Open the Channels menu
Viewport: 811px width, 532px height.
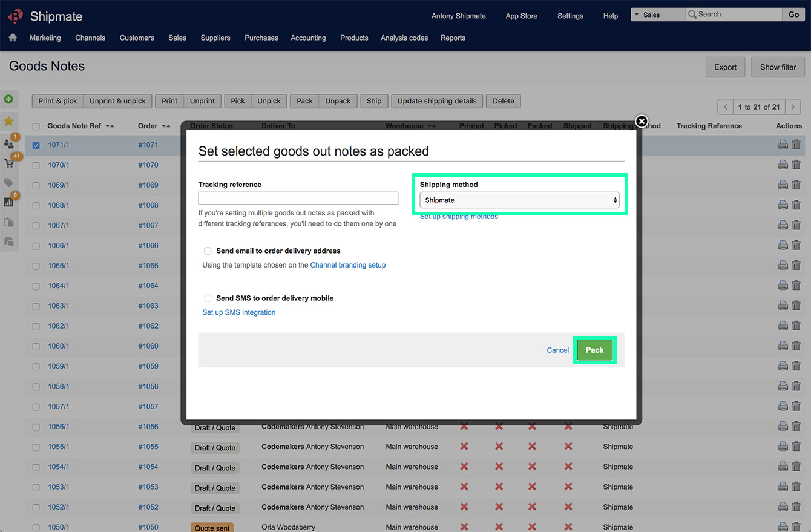(90, 38)
